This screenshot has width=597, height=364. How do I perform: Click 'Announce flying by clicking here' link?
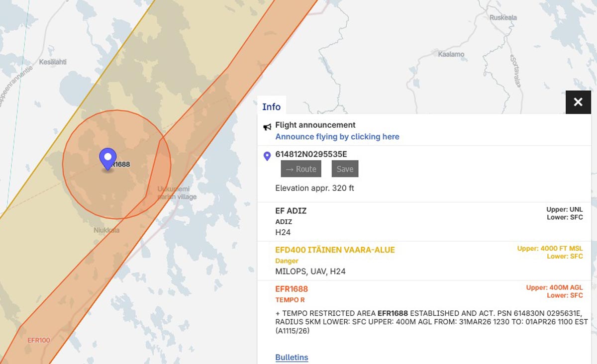click(x=337, y=137)
